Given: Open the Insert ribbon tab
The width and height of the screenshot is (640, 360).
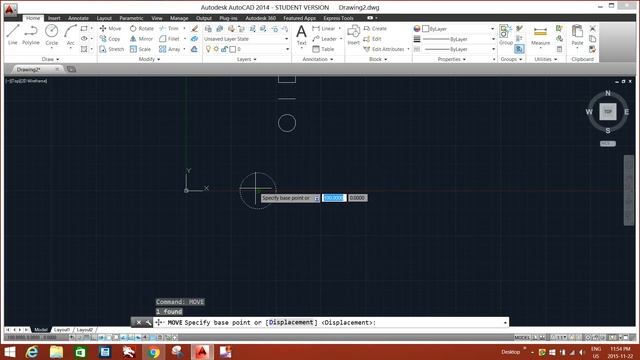Looking at the screenshot, I should 54,18.
